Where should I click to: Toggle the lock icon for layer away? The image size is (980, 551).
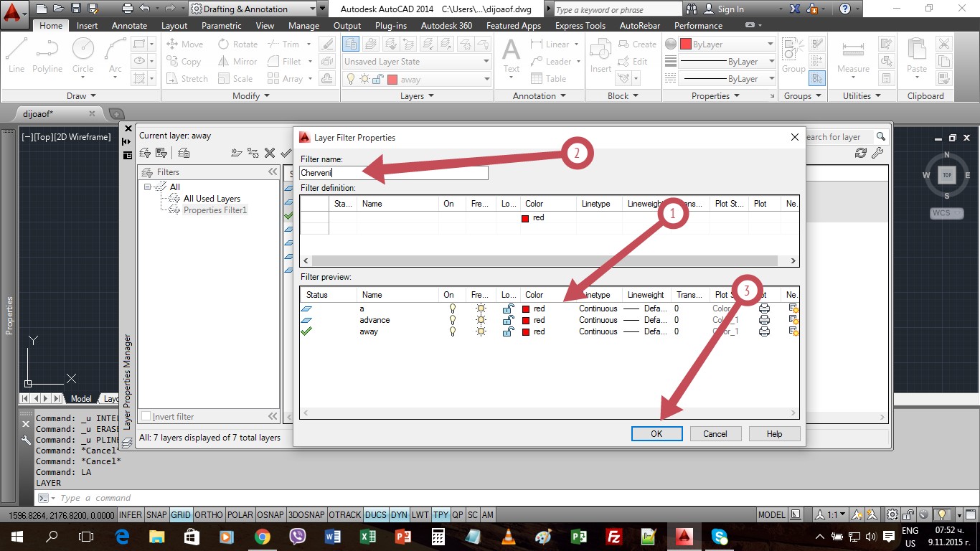(x=508, y=331)
